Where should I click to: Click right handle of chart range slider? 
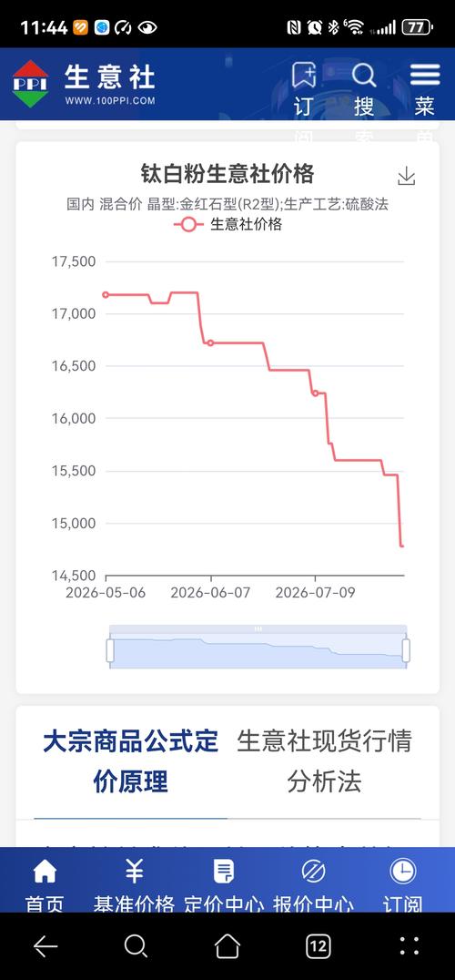(406, 650)
